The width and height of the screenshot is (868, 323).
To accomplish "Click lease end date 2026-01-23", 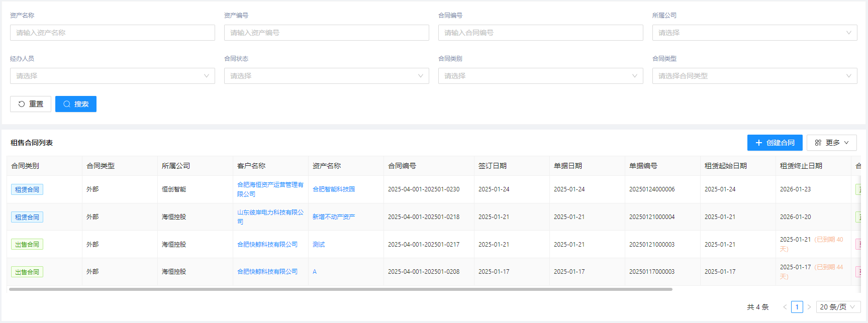I will [795, 189].
